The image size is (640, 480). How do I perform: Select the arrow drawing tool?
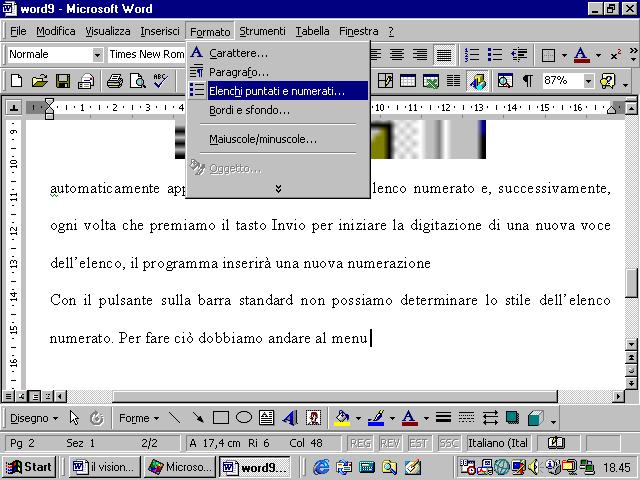click(x=198, y=418)
